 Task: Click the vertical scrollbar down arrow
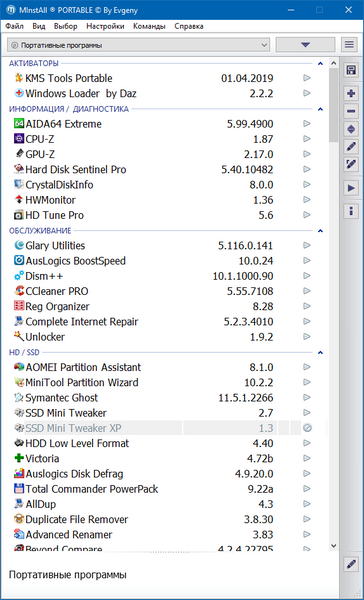pos(333,545)
